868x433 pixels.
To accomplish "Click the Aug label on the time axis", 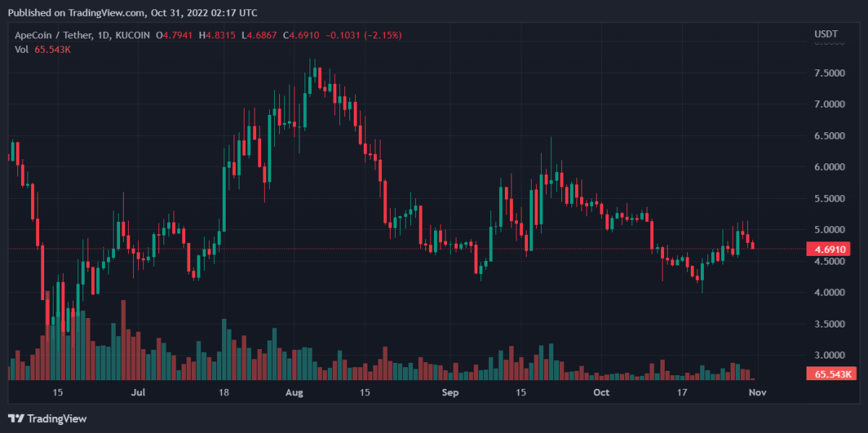I will click(x=293, y=393).
